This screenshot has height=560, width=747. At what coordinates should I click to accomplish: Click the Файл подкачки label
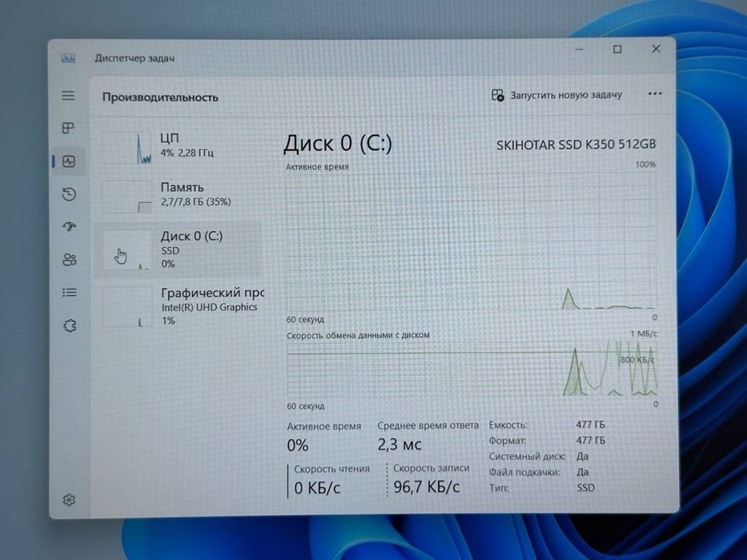click(x=524, y=472)
